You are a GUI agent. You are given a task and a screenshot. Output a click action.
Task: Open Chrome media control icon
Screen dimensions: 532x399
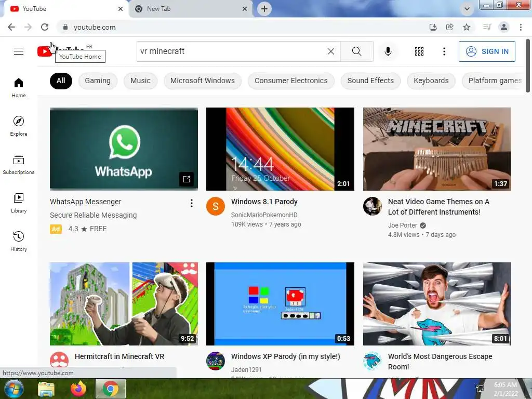[x=487, y=27]
